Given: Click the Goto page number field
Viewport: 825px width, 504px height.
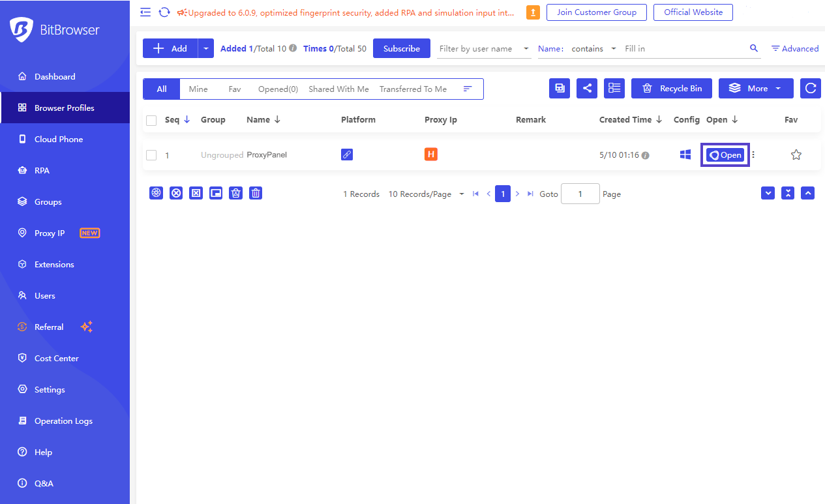Looking at the screenshot, I should coord(580,194).
